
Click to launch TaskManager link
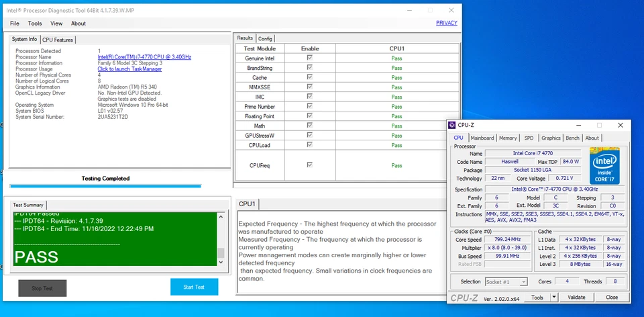(129, 69)
